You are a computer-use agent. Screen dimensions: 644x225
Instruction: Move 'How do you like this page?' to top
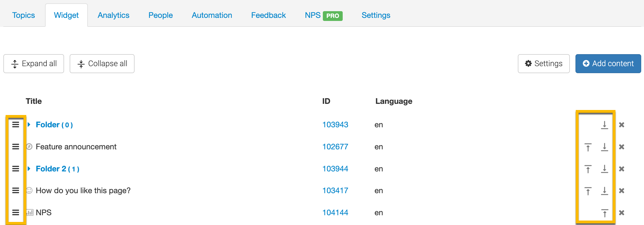tap(588, 191)
